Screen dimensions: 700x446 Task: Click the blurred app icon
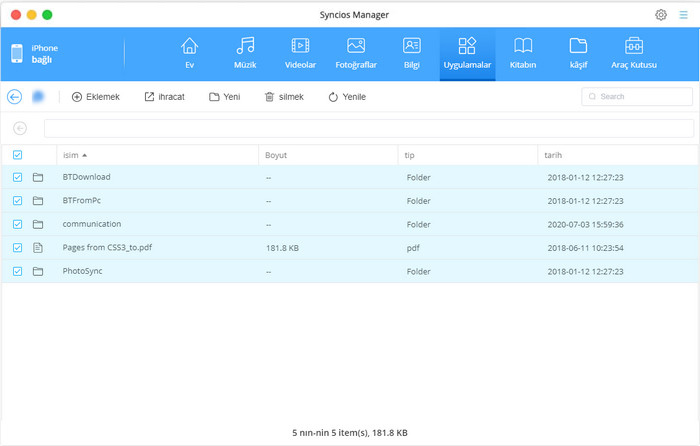38,96
